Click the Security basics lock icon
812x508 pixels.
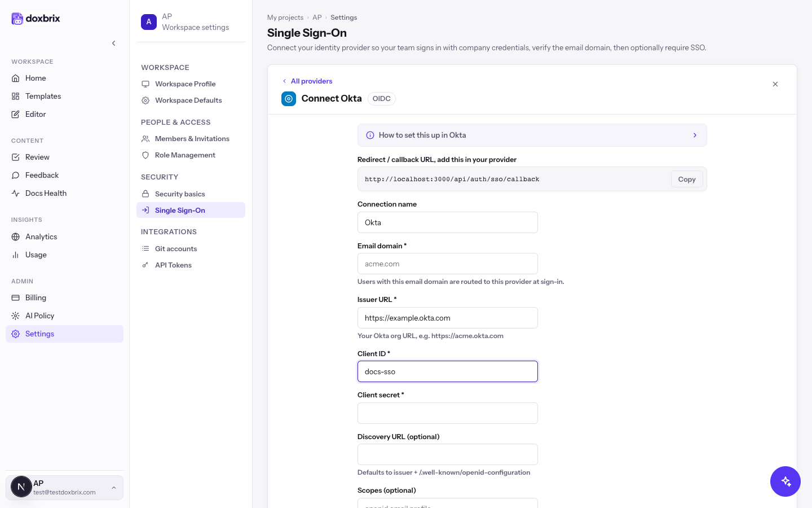(x=145, y=194)
